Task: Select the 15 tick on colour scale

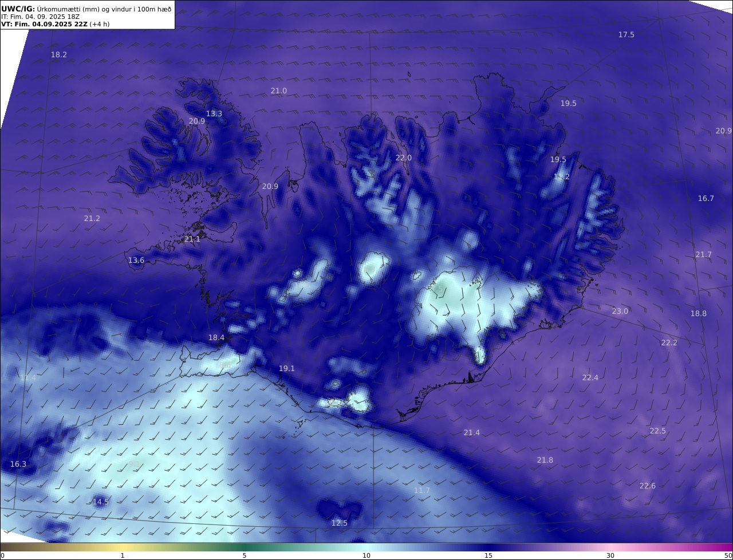Action: (488, 555)
